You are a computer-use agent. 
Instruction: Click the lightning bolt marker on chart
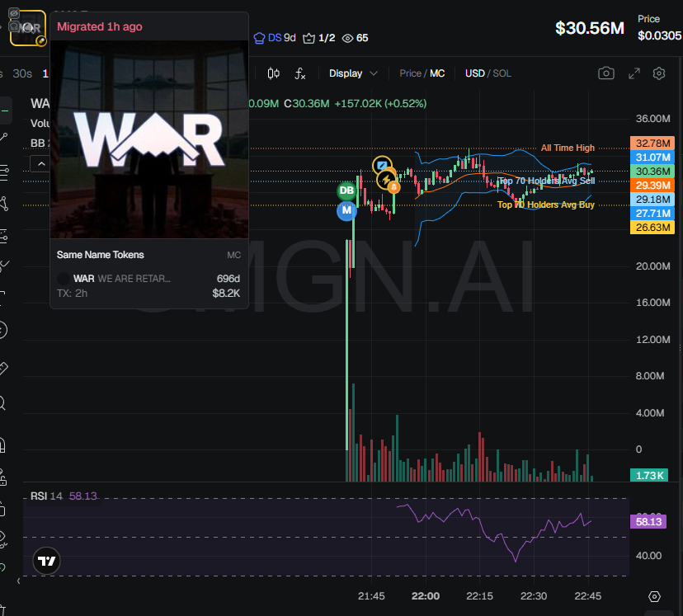[386, 180]
